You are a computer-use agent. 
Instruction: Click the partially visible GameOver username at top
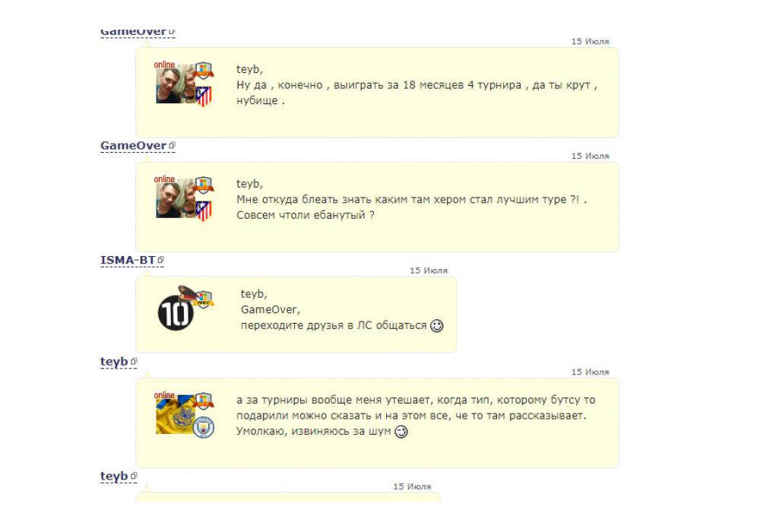point(133,32)
